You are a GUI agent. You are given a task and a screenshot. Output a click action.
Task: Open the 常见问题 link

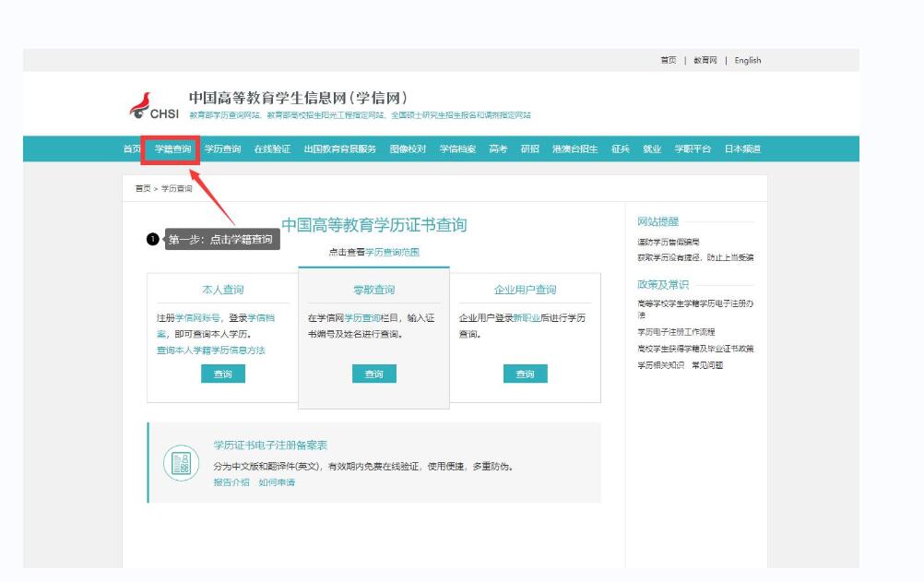click(x=707, y=365)
